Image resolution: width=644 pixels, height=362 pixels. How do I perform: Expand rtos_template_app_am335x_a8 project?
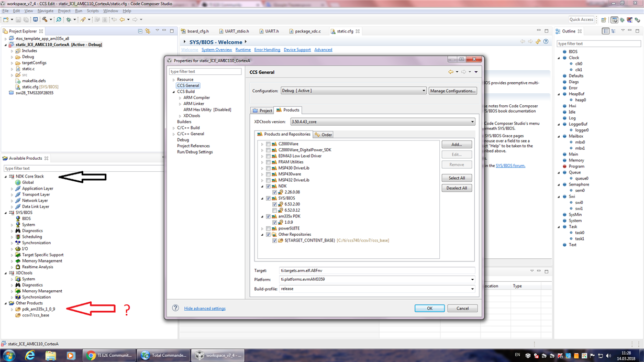click(6, 39)
